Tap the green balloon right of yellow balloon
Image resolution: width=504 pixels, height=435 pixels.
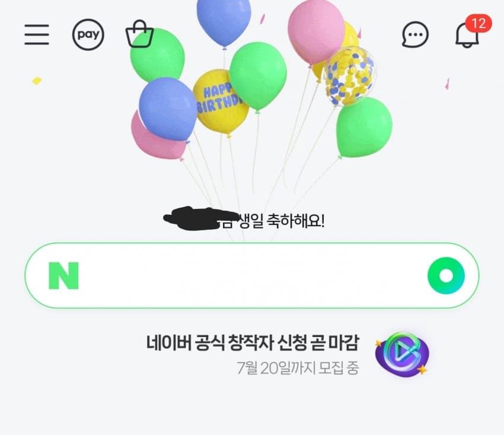click(258, 76)
